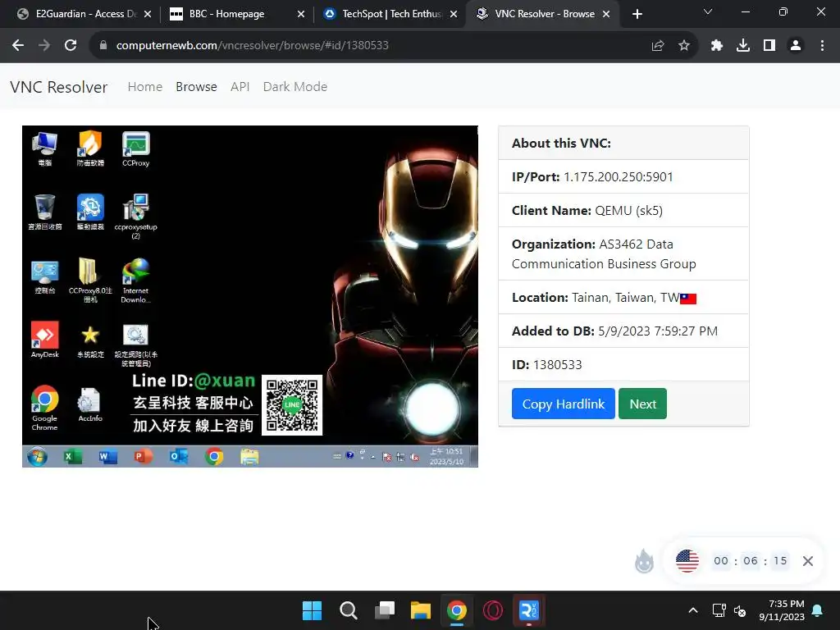Open Task View on the taskbar
840x630 pixels.
[x=385, y=610]
